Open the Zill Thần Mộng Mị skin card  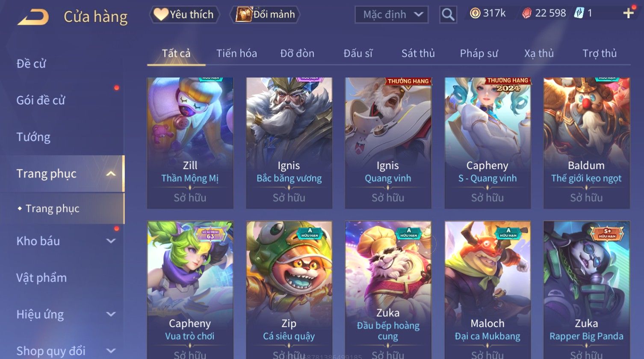(190, 143)
